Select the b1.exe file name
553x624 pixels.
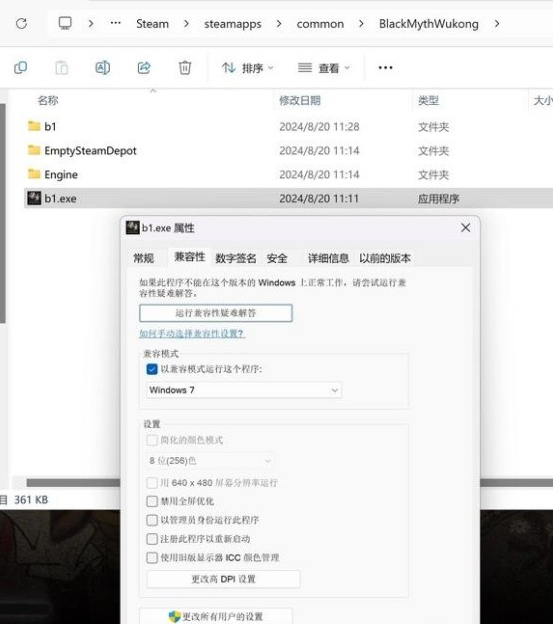(60, 198)
